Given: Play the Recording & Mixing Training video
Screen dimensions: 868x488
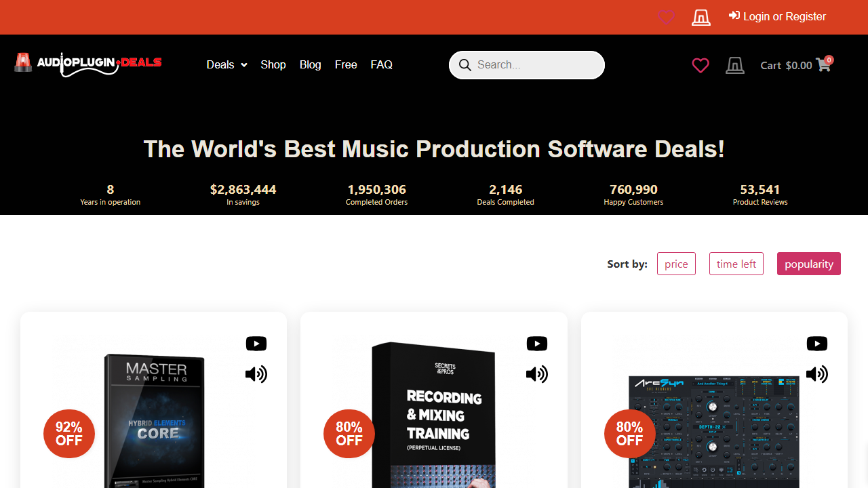Looking at the screenshot, I should pos(537,344).
